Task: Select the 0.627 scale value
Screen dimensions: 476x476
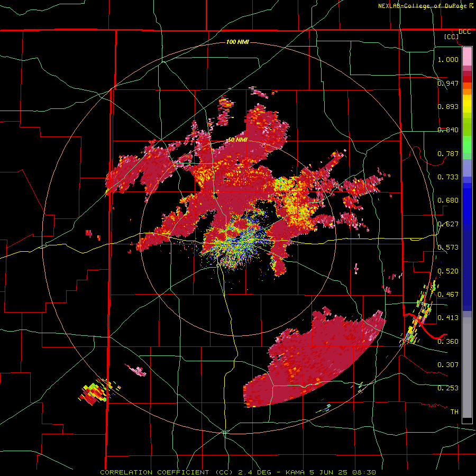Action: pos(448,224)
